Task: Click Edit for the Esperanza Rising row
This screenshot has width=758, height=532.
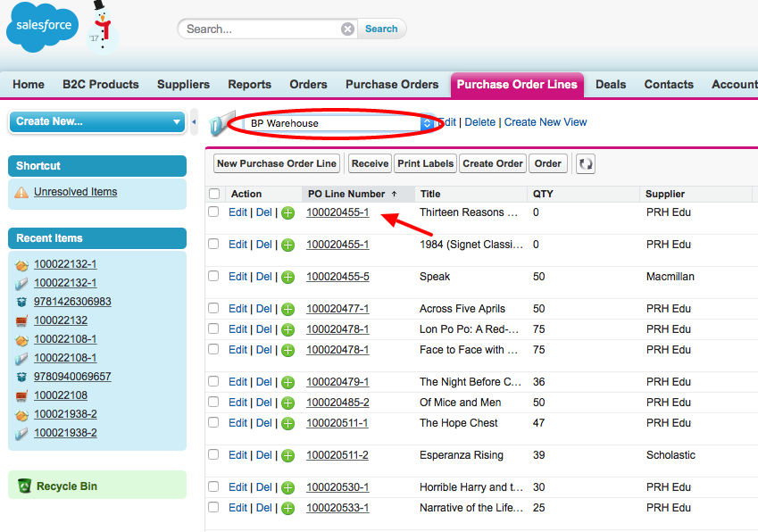Action: tap(237, 455)
